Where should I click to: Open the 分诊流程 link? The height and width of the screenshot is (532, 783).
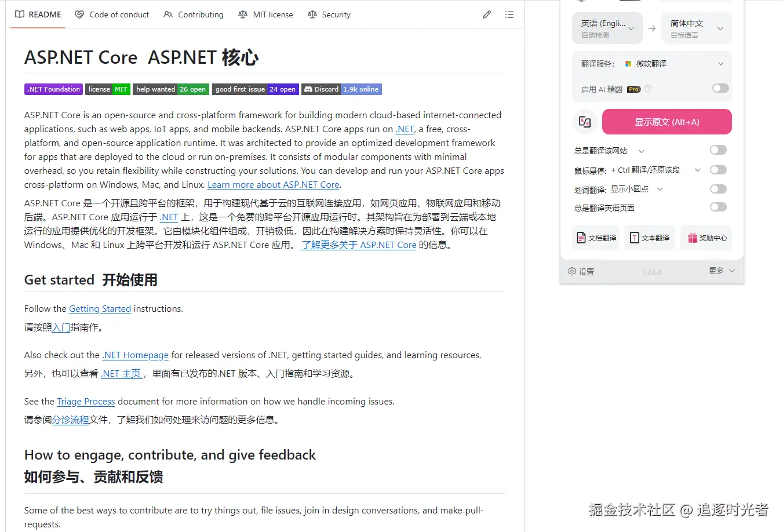(71, 420)
